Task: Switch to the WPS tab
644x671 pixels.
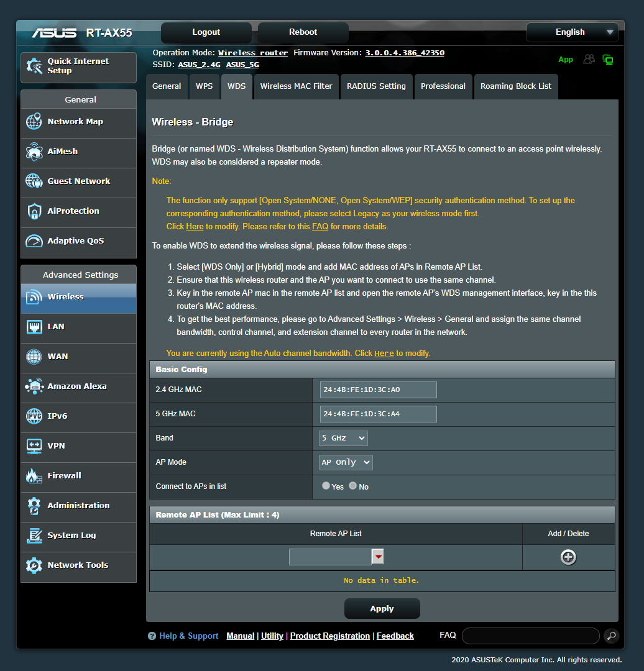Action: point(205,86)
